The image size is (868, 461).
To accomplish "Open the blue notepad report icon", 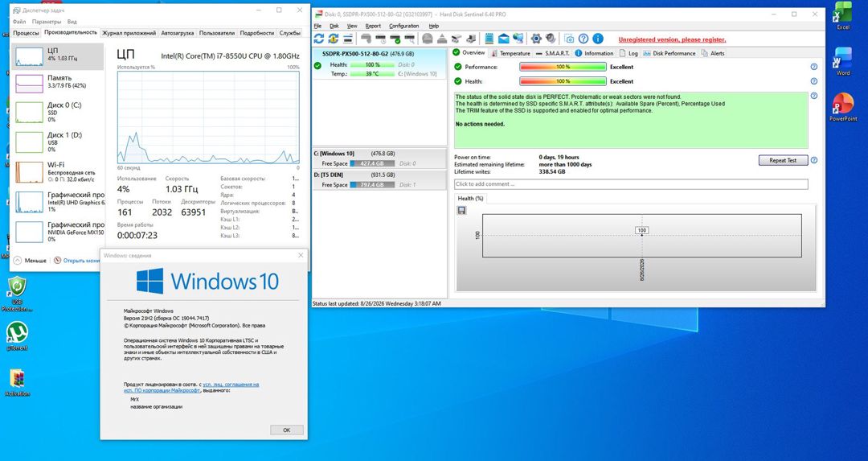I will (489, 39).
